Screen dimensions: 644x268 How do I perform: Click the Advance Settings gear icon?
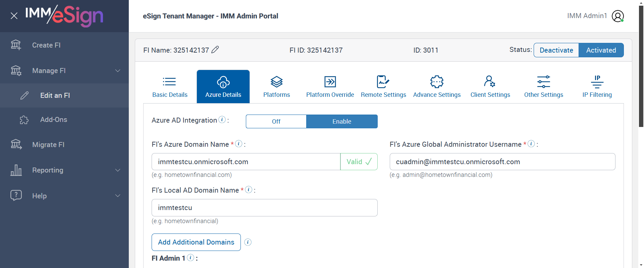tap(437, 81)
